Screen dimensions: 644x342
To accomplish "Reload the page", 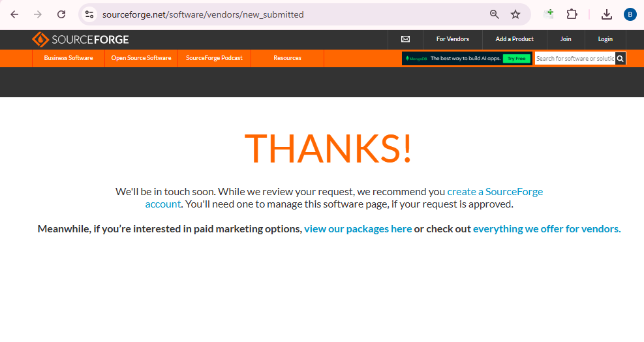I will pyautogui.click(x=61, y=14).
